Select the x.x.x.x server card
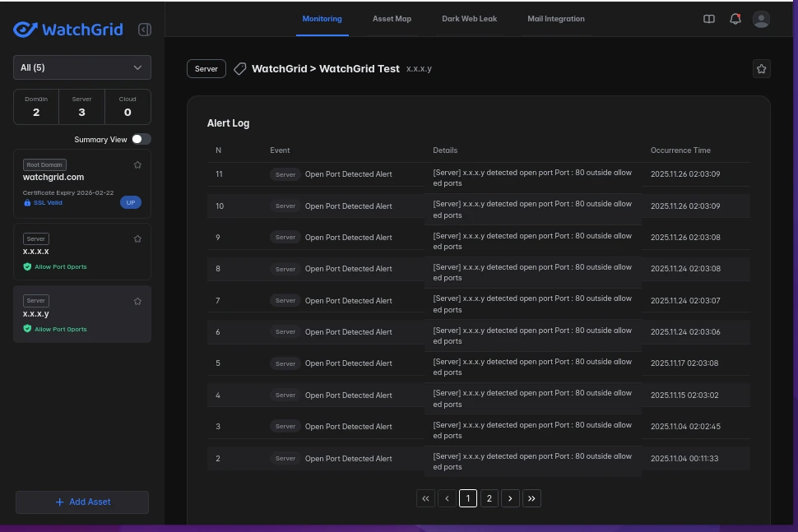Image resolution: width=798 pixels, height=532 pixels. 82,252
